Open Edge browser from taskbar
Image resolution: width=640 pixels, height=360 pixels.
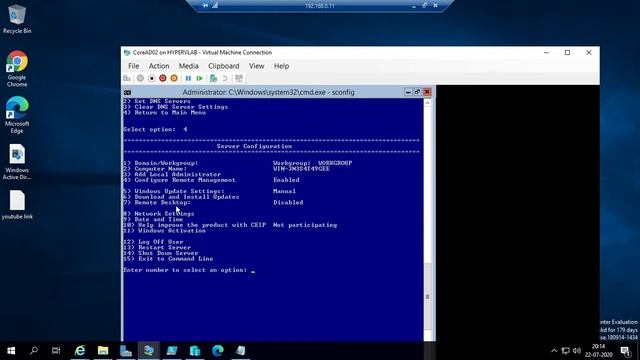point(218,351)
